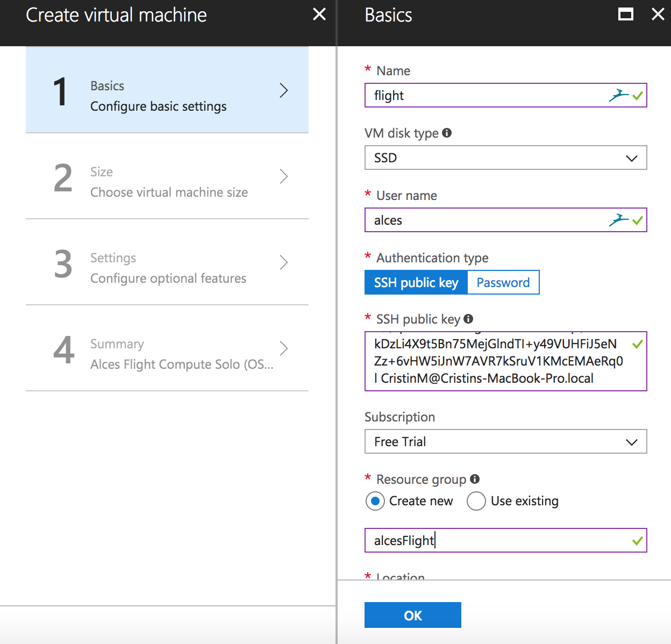Click the SSH public key info icon

[x=468, y=319]
